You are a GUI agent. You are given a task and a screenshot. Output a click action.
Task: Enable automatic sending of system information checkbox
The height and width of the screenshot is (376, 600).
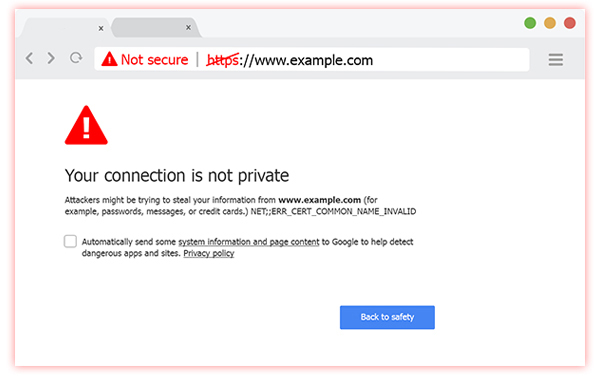tap(70, 241)
